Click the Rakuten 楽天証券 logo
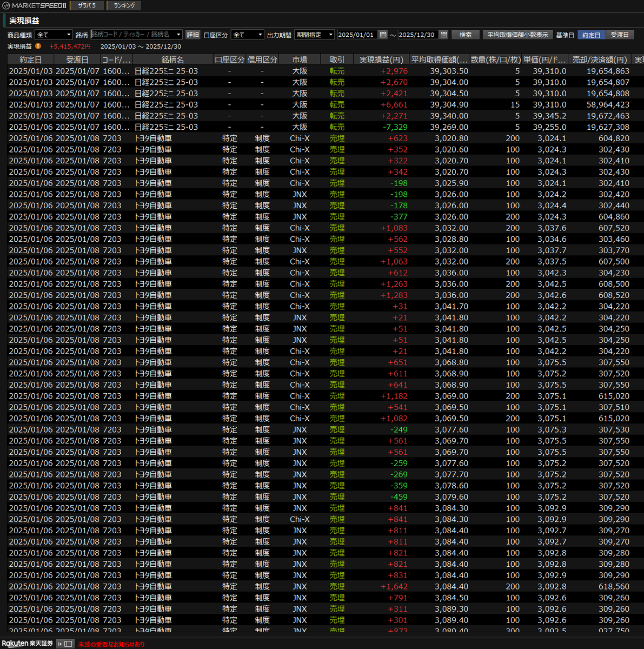Image resolution: width=644 pixels, height=649 pixels. 28,644
